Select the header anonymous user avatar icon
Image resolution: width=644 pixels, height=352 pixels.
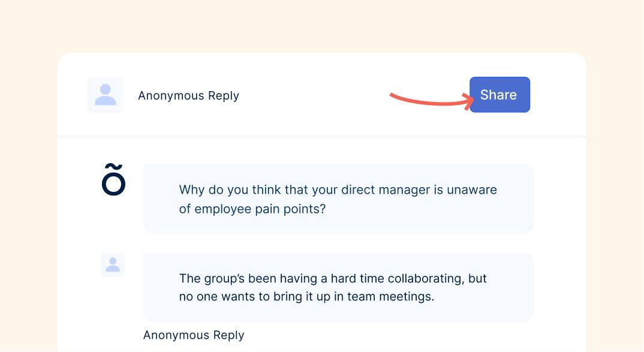coord(105,95)
